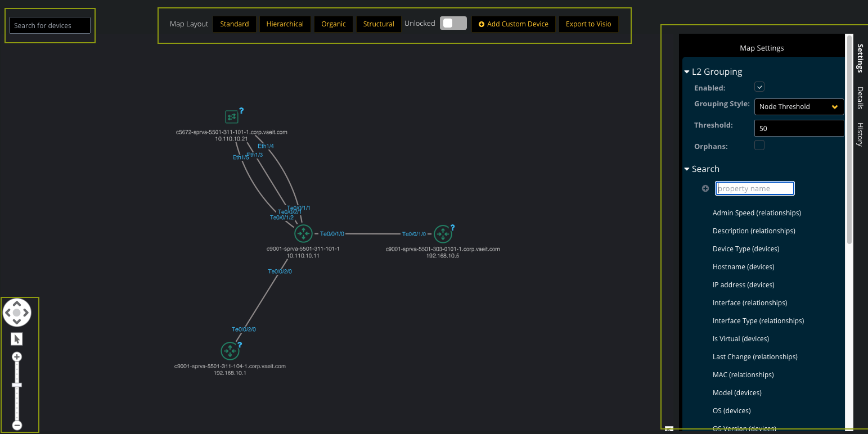Focus the property name search field

755,188
